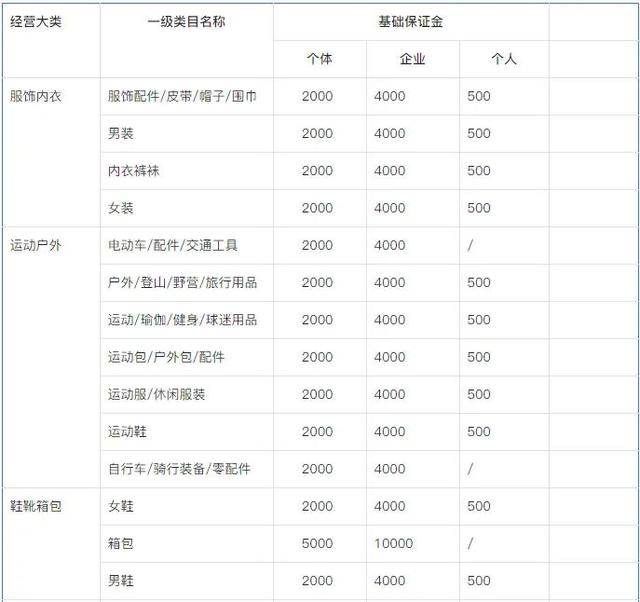Screen dimensions: 640x602
Task: Click 4000 in the 女装 row
Action: pyautogui.click(x=389, y=208)
